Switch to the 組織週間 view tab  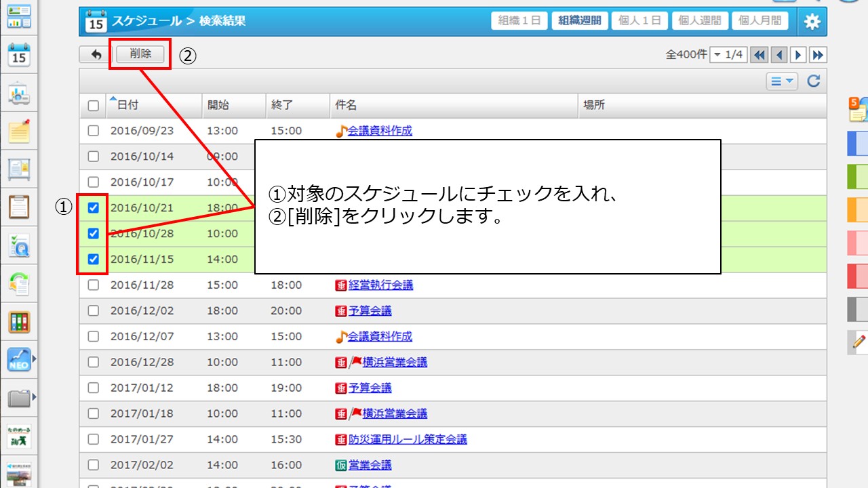coord(579,21)
